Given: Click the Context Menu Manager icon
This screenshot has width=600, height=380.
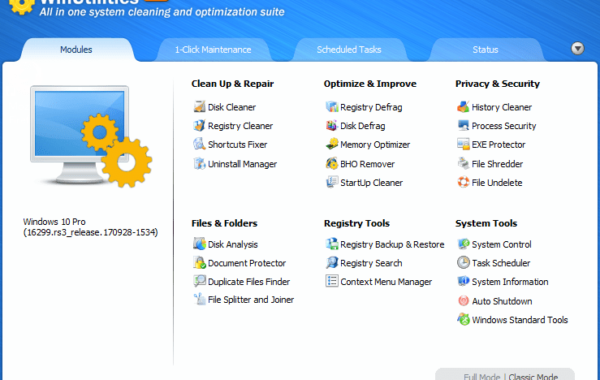Looking at the screenshot, I should (332, 281).
